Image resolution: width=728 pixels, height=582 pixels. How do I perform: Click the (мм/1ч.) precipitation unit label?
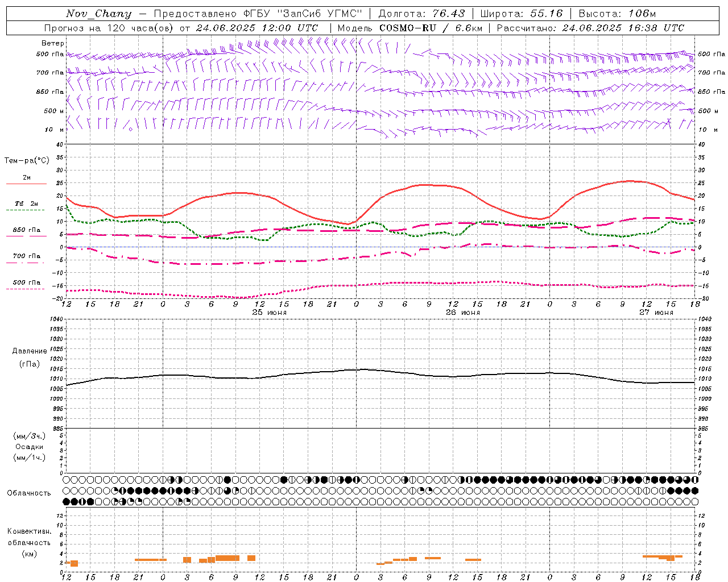[30, 458]
